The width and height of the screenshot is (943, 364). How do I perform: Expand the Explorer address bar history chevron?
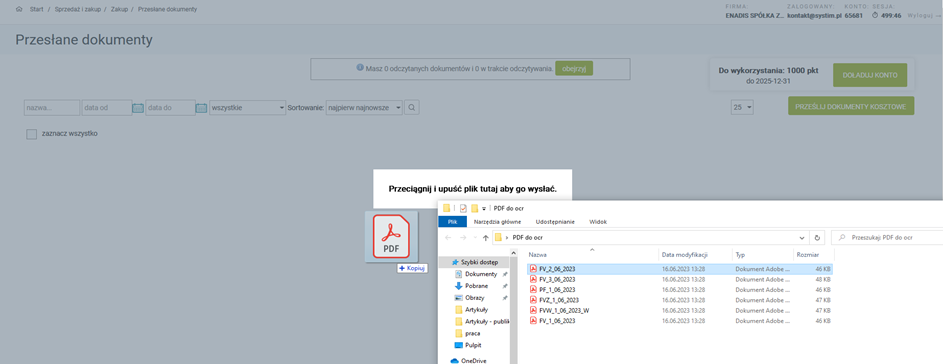(x=802, y=238)
